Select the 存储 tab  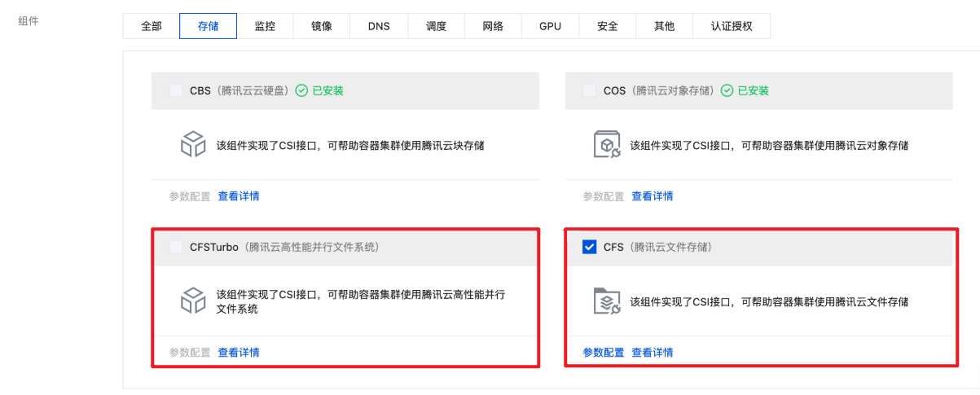pos(208,26)
